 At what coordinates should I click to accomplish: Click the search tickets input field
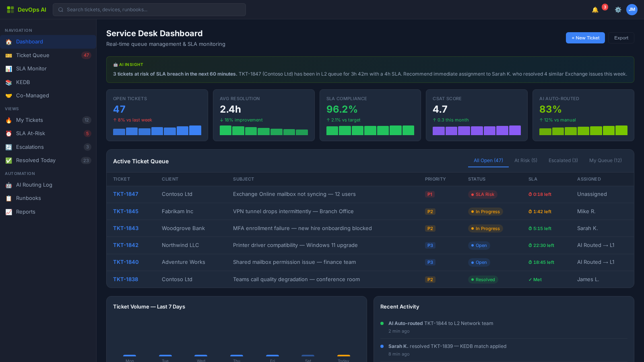click(x=150, y=10)
